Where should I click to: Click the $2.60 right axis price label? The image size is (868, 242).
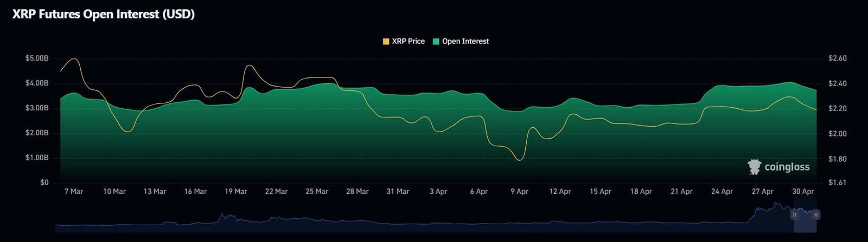click(x=838, y=58)
